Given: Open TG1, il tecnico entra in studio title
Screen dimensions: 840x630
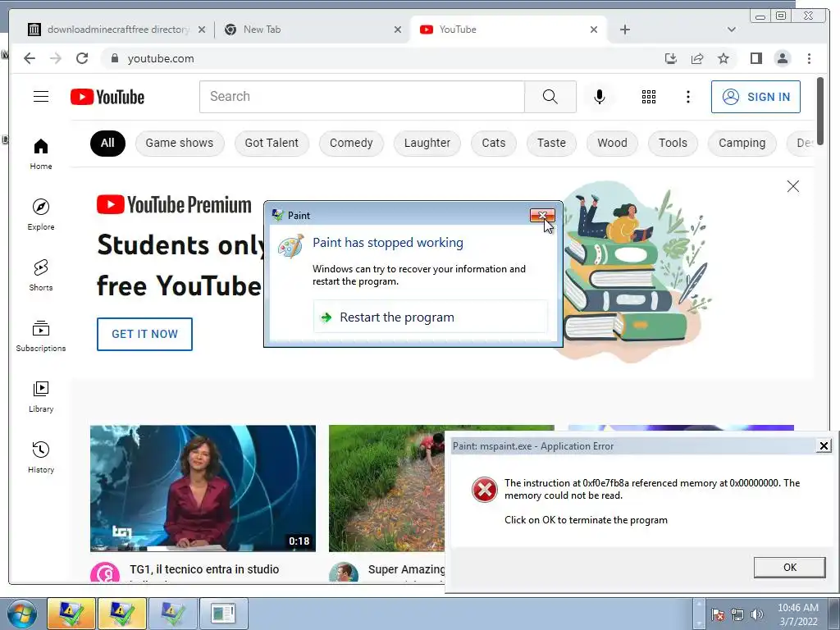Looking at the screenshot, I should click(x=204, y=569).
